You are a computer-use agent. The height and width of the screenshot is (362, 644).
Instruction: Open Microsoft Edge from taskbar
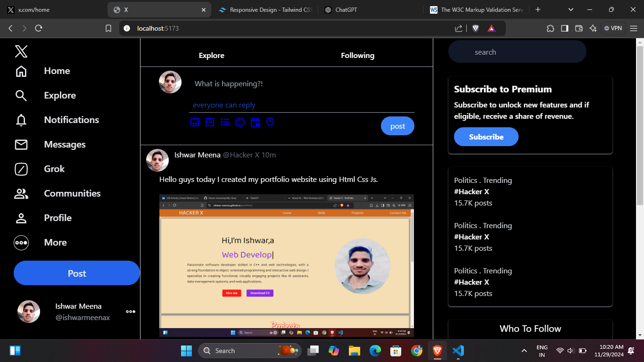(375, 351)
